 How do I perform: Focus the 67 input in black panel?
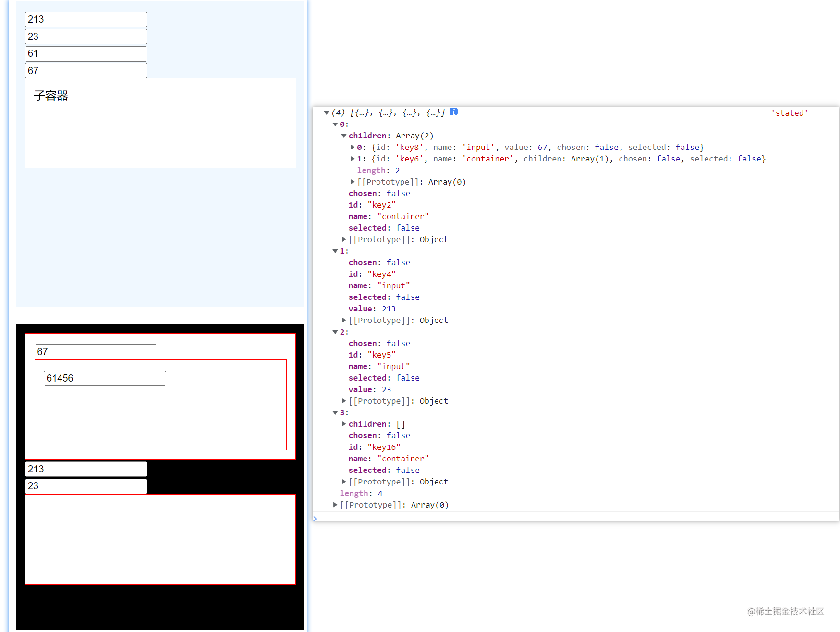96,352
